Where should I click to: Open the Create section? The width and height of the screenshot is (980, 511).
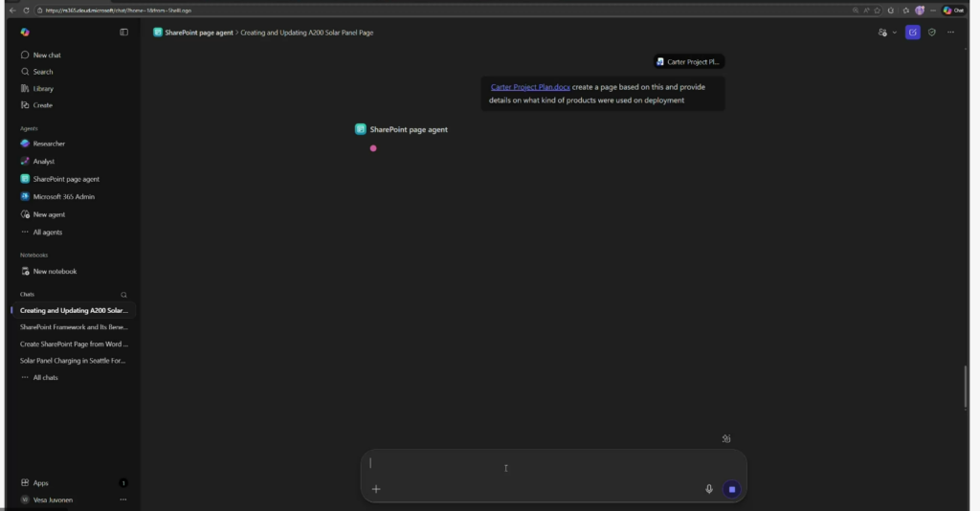[37, 105]
